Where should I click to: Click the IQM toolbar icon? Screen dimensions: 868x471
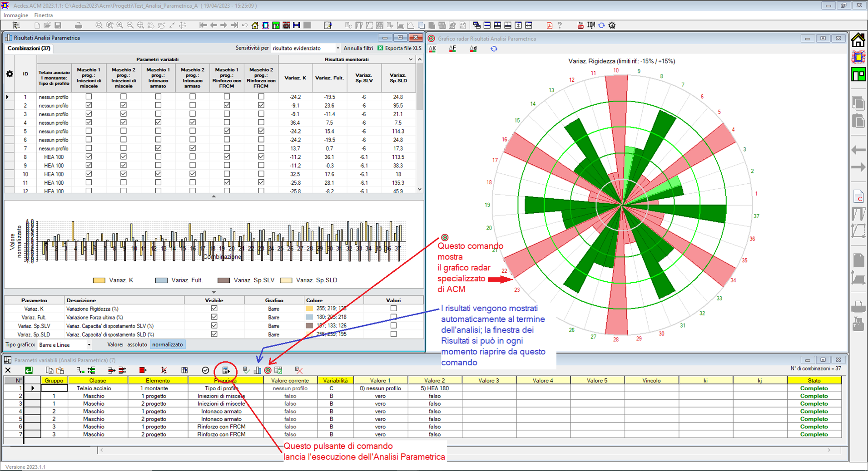(590, 25)
